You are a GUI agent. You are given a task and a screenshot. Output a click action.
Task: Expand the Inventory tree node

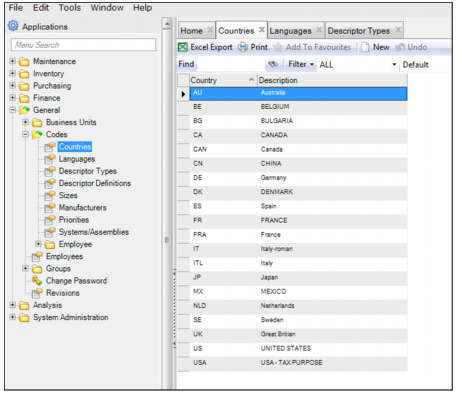[12, 73]
